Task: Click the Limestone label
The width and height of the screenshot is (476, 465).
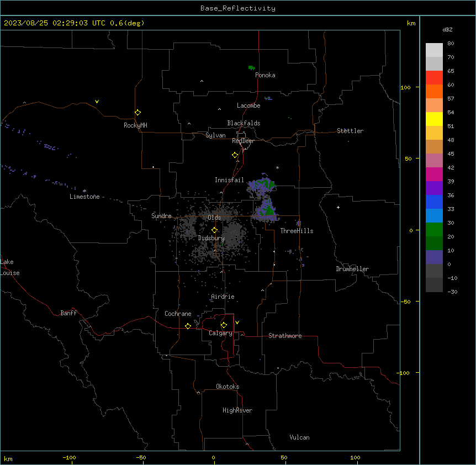Action: point(84,197)
